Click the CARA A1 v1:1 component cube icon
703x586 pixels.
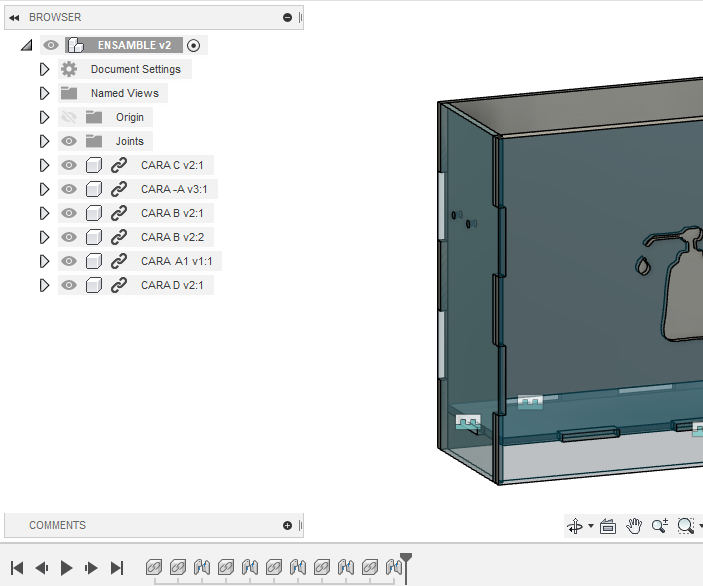tap(94, 261)
